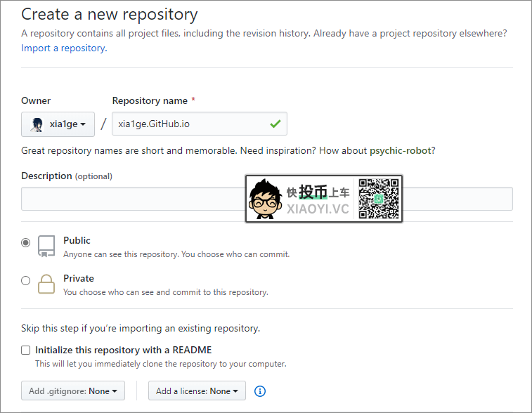Screen dimensions: 532x413
Task: Select the Private radio button
Action: click(26, 280)
